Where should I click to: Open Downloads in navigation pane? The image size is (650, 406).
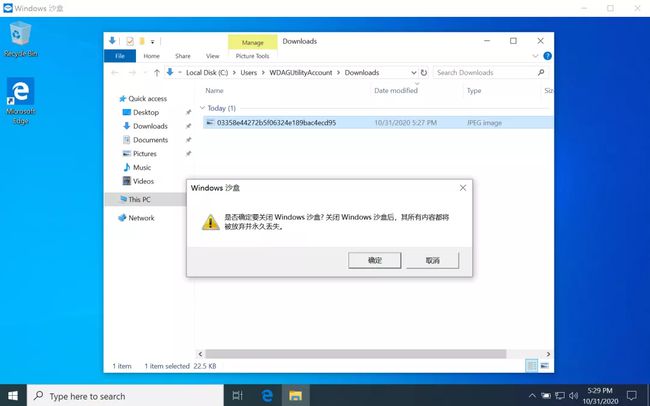(145, 126)
